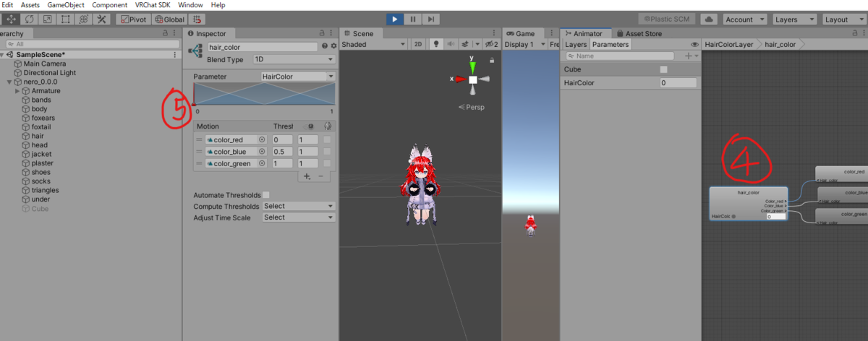Open Display 1 dropdown in Game
The height and width of the screenshot is (341, 868).
(525, 44)
